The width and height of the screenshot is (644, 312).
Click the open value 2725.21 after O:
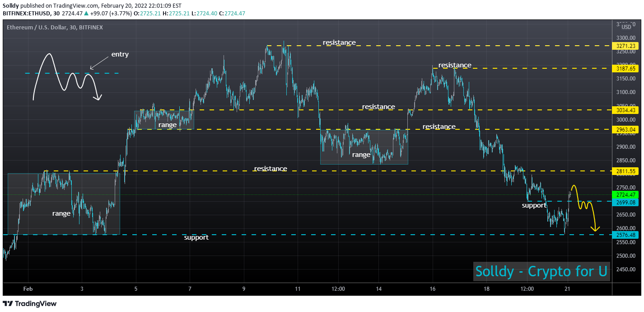point(151,14)
